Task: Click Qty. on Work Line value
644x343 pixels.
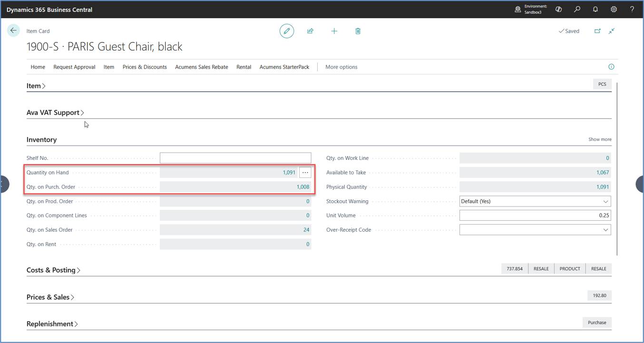Action: (607, 158)
